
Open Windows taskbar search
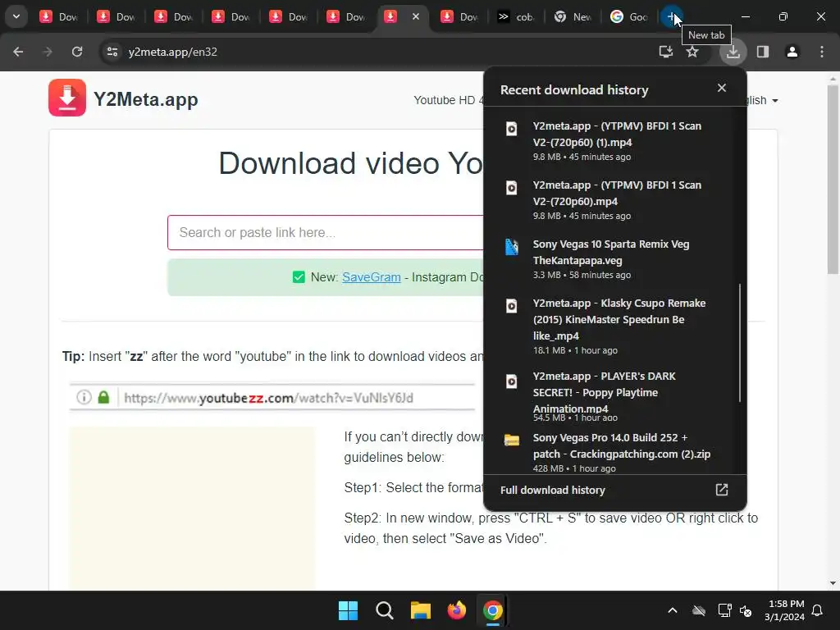point(384,610)
